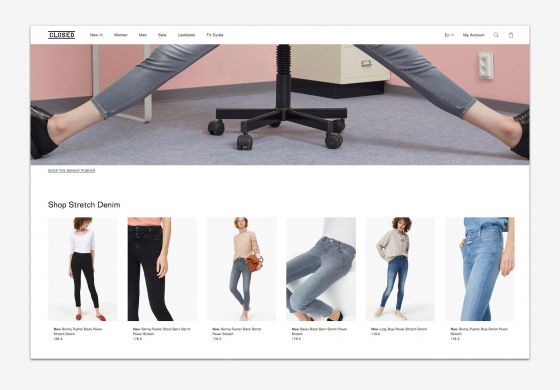Open the light blue jeans close-up thumbnail
This screenshot has width=560, height=390.
pyautogui.click(x=480, y=269)
